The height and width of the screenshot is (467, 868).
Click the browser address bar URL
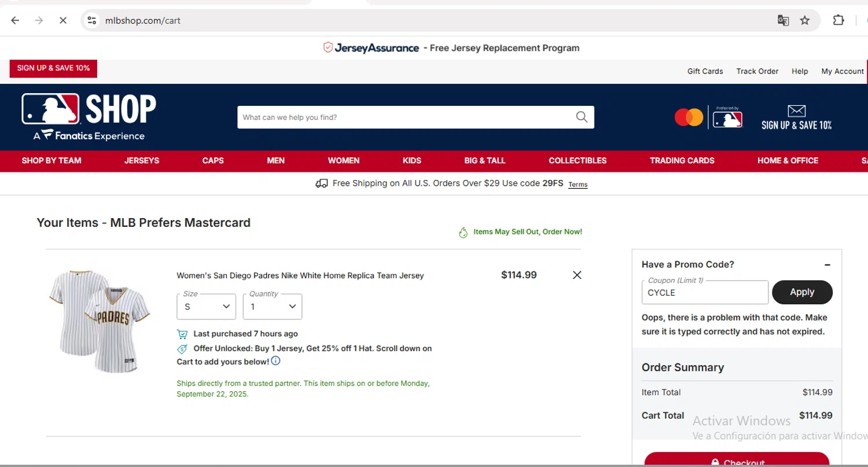[x=143, y=20]
